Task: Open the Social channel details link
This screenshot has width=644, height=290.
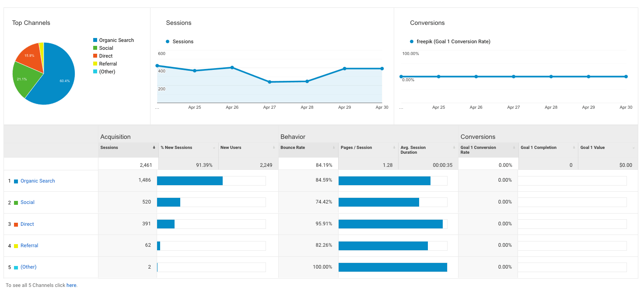Action: click(27, 202)
